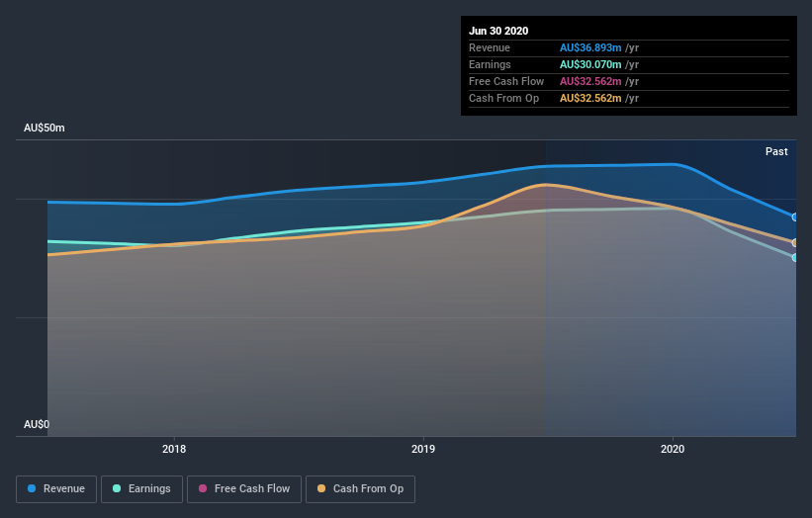This screenshot has width=812, height=518.
Task: Toggle the Cash From Op legend series
Action: pyautogui.click(x=360, y=489)
